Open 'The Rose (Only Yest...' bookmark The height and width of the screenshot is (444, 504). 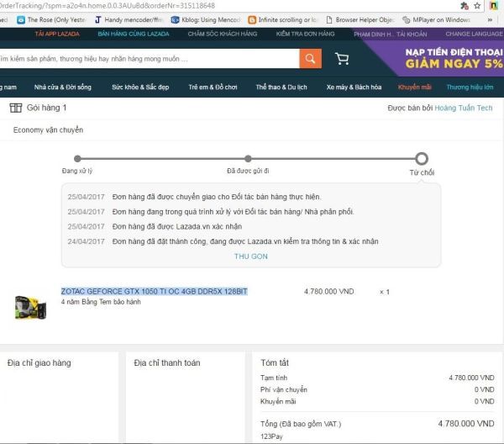point(51,20)
